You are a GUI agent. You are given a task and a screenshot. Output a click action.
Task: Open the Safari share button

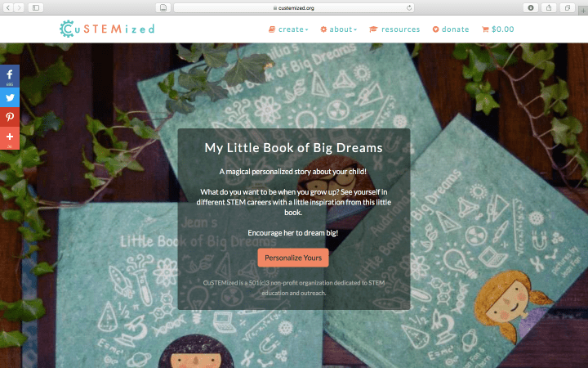click(549, 7)
